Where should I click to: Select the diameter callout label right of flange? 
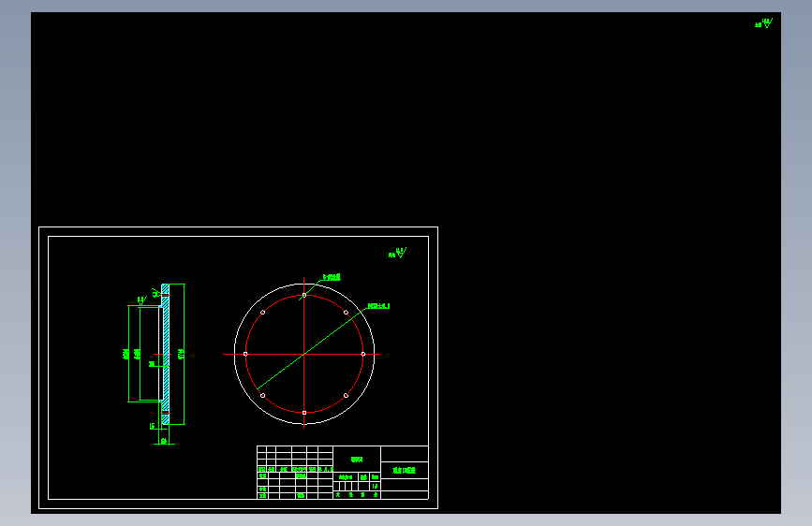(x=378, y=306)
